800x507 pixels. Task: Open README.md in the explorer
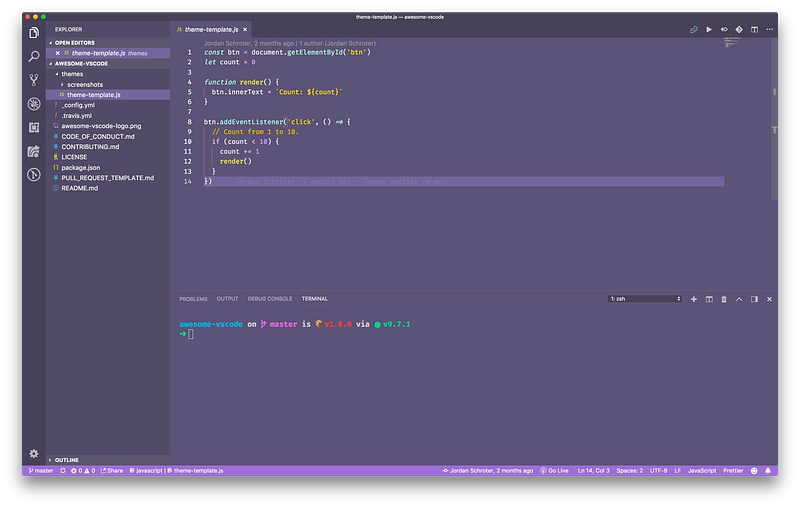79,188
